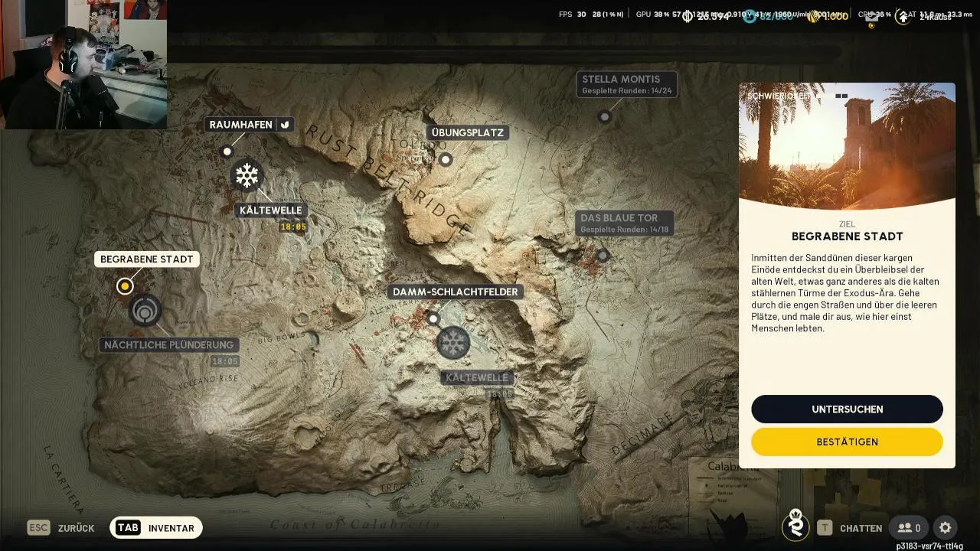Click the yellow striped currency icon in top bar
The image size is (980, 551).
[x=813, y=16]
